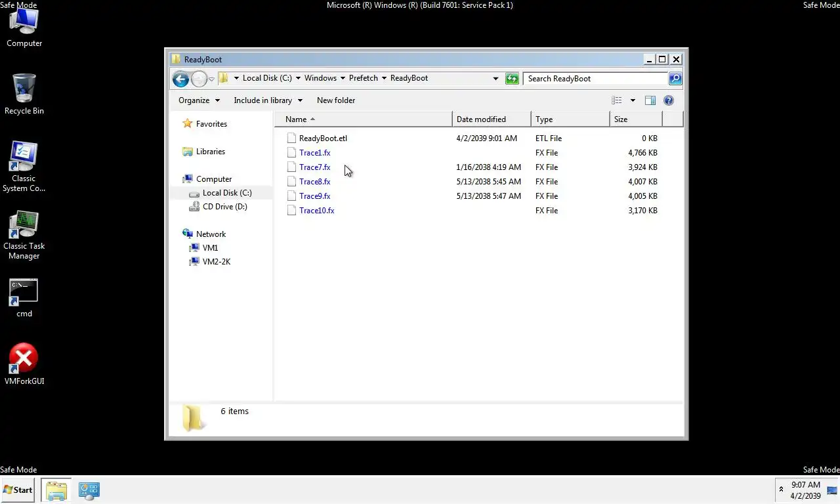The image size is (840, 504).
Task: Click ReadyBoot breadcrumb segment
Action: (409, 78)
